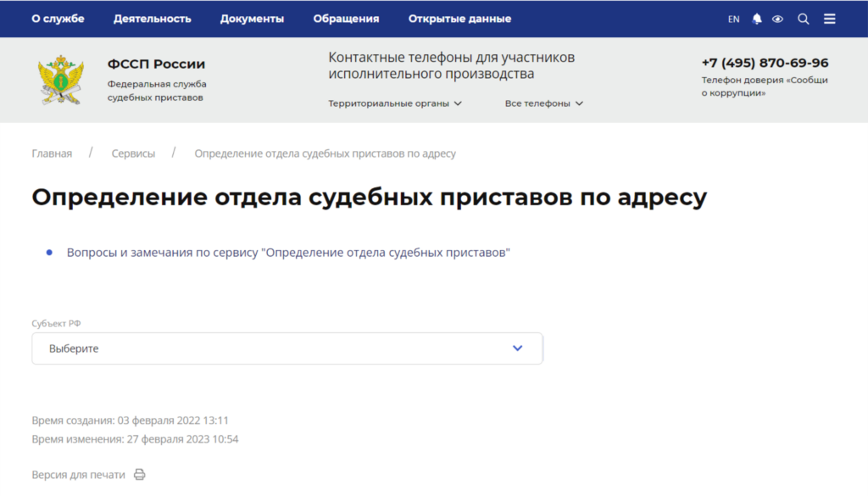Open Вопросы и замечания по сервису link
This screenshot has height=496, width=868.
288,253
